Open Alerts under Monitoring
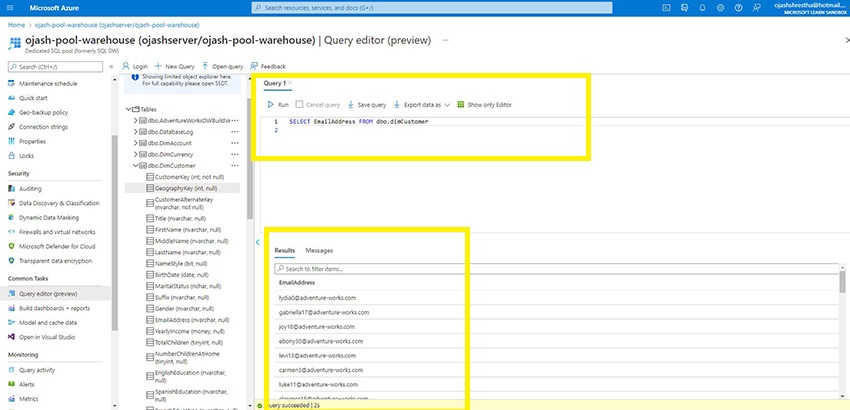Image resolution: width=850 pixels, height=410 pixels. click(x=27, y=385)
